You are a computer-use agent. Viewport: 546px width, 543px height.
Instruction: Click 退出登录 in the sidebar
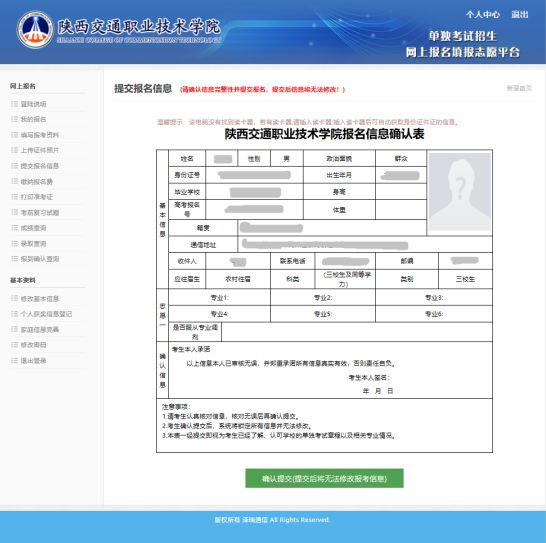pyautogui.click(x=33, y=360)
